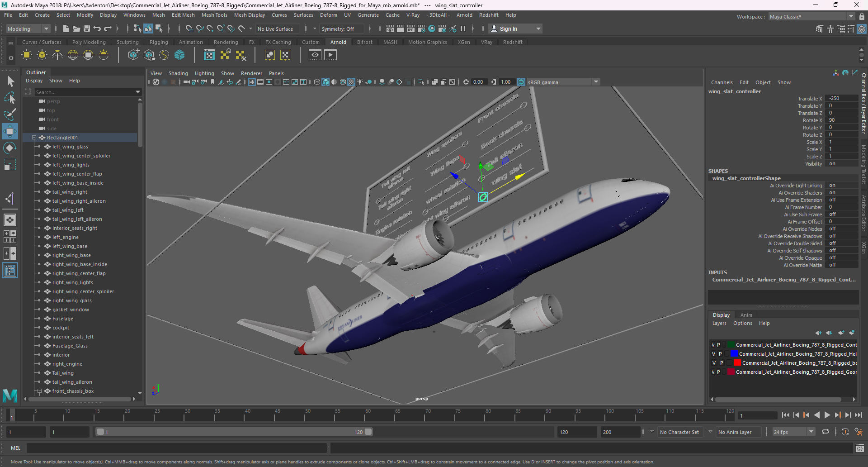Viewport: 868px width, 467px height.
Task: Open the Arnold TX Manager shelf icon
Action: (209, 55)
